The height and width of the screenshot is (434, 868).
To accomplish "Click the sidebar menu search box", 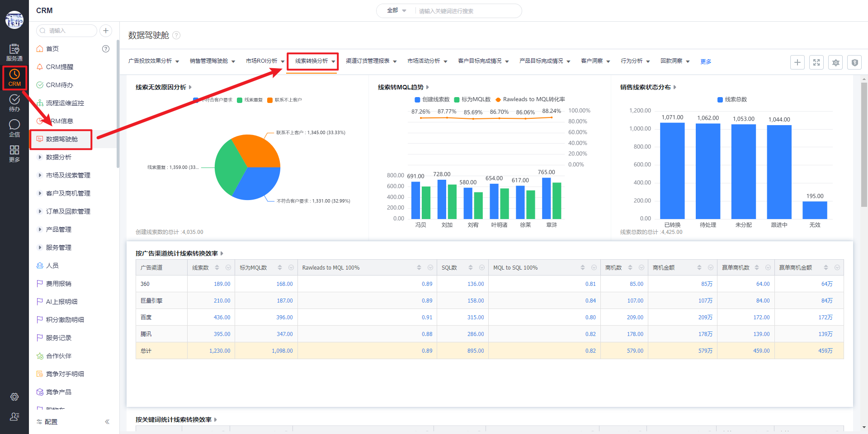I will click(67, 31).
